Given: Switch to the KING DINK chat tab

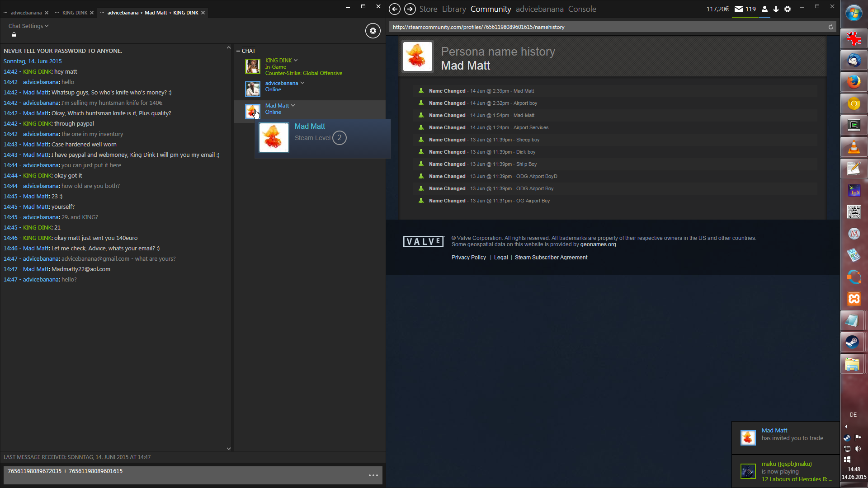Looking at the screenshot, I should 75,13.
